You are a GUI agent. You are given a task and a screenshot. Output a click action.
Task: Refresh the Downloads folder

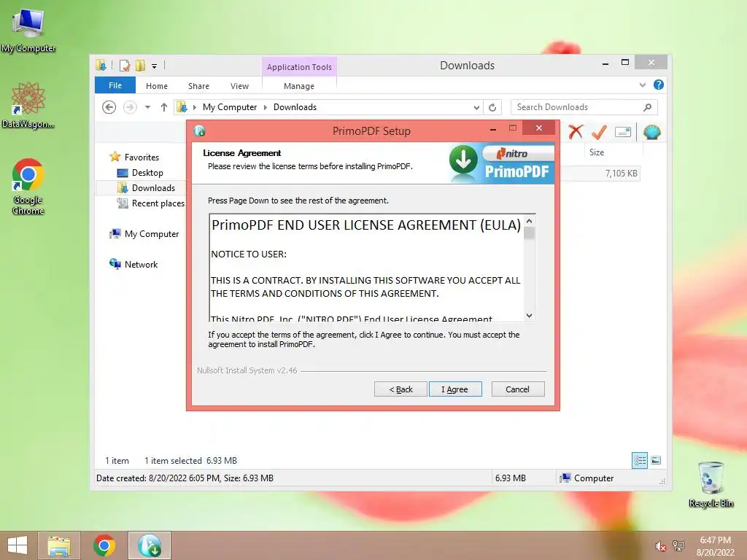tap(492, 108)
